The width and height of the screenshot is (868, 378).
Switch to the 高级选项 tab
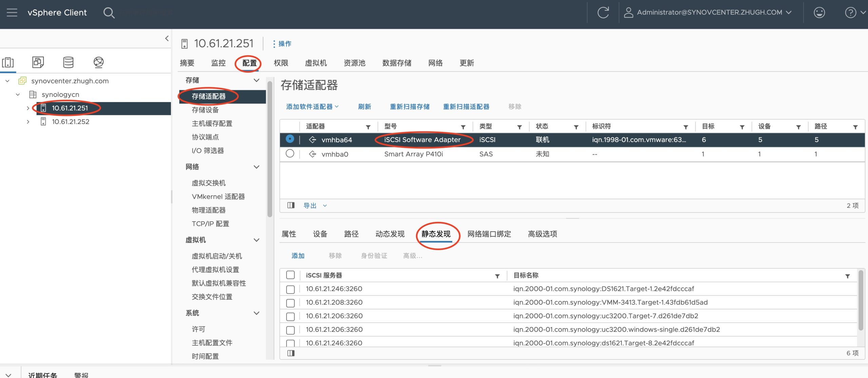(x=542, y=234)
